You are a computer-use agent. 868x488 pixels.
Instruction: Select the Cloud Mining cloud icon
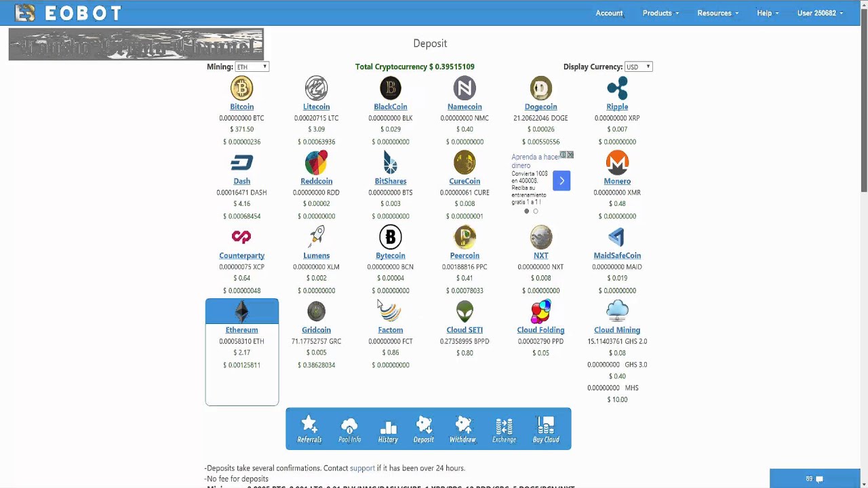617,311
